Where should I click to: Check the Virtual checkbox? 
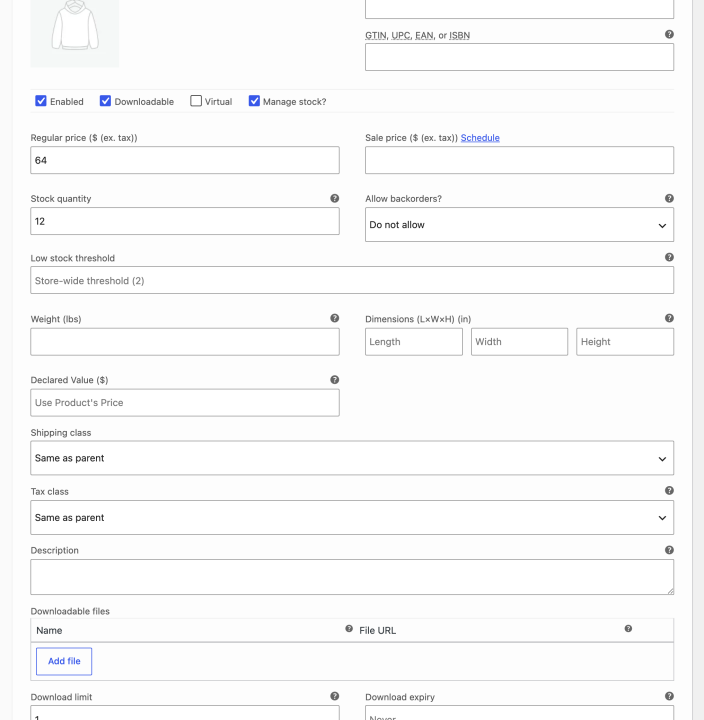point(196,101)
